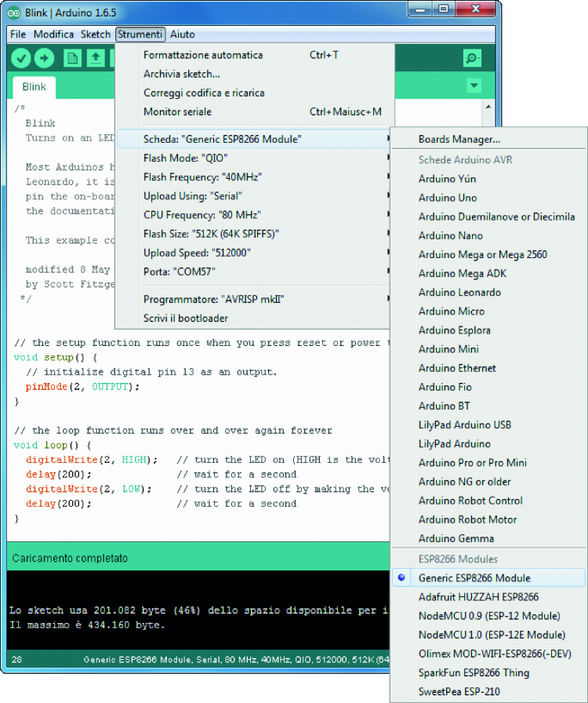Open the Sketch menu
This screenshot has width=588, height=703.
(96, 34)
